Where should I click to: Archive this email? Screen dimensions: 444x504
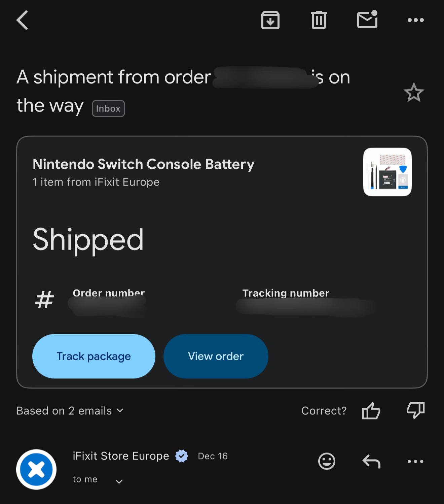coord(270,20)
